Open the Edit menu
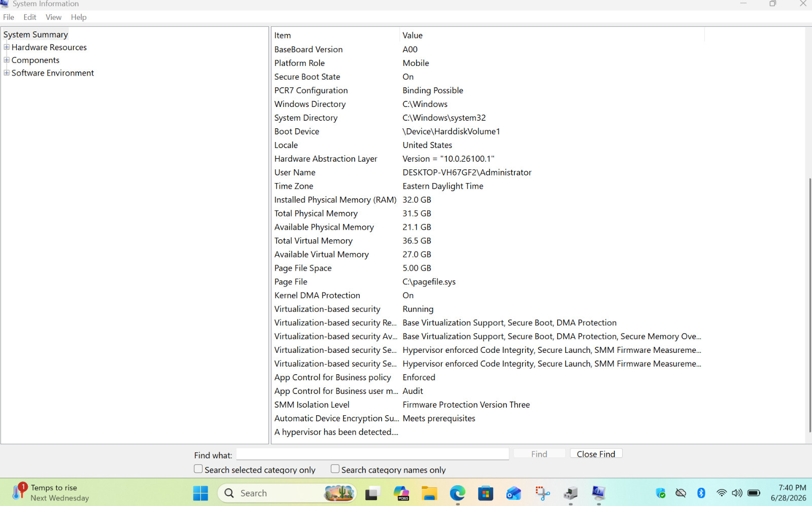This screenshot has height=506, width=812. click(30, 17)
